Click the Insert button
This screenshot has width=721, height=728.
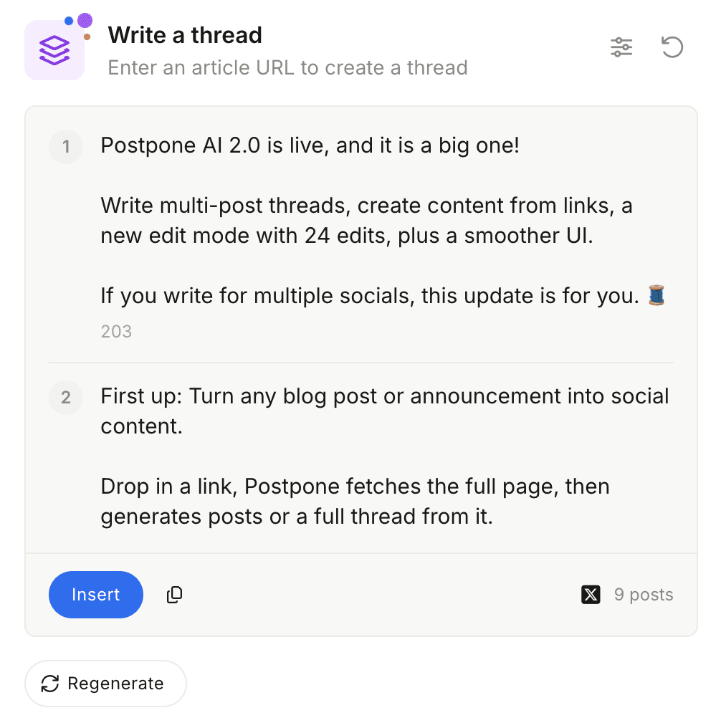[95, 595]
